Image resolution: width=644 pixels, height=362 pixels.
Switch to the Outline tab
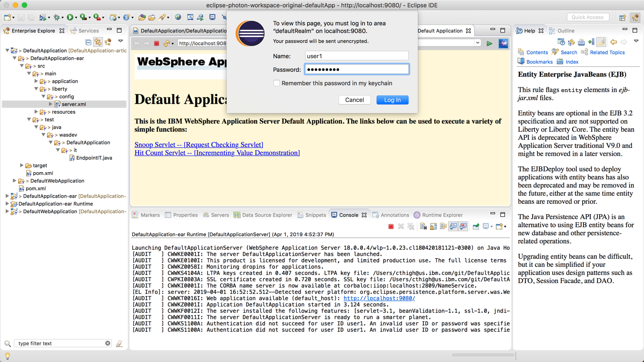[x=561, y=31]
